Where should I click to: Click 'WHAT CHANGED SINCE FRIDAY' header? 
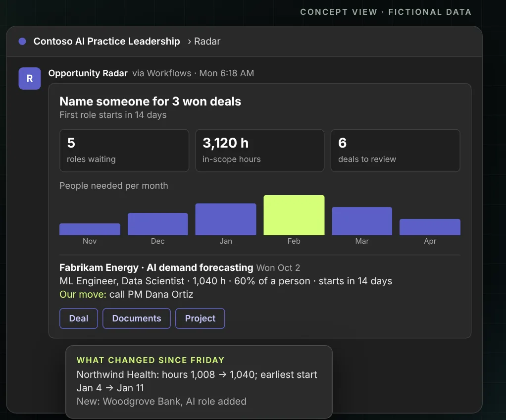coord(151,360)
